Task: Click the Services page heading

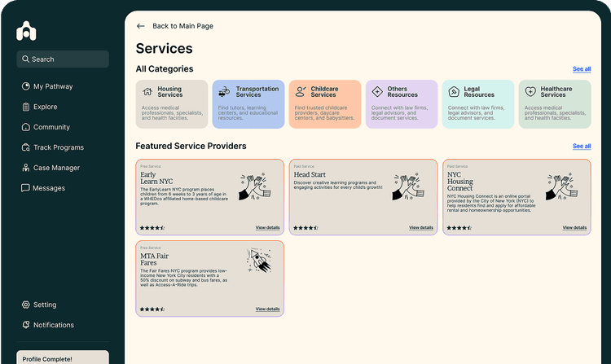Action: coord(164,48)
